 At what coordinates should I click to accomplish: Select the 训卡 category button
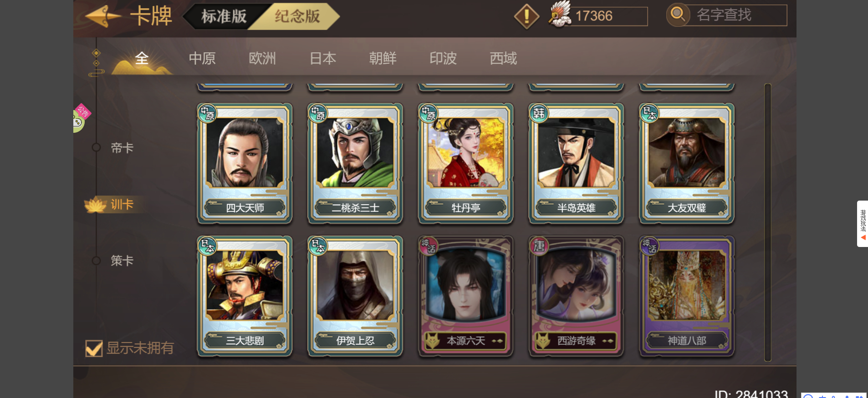pos(116,205)
